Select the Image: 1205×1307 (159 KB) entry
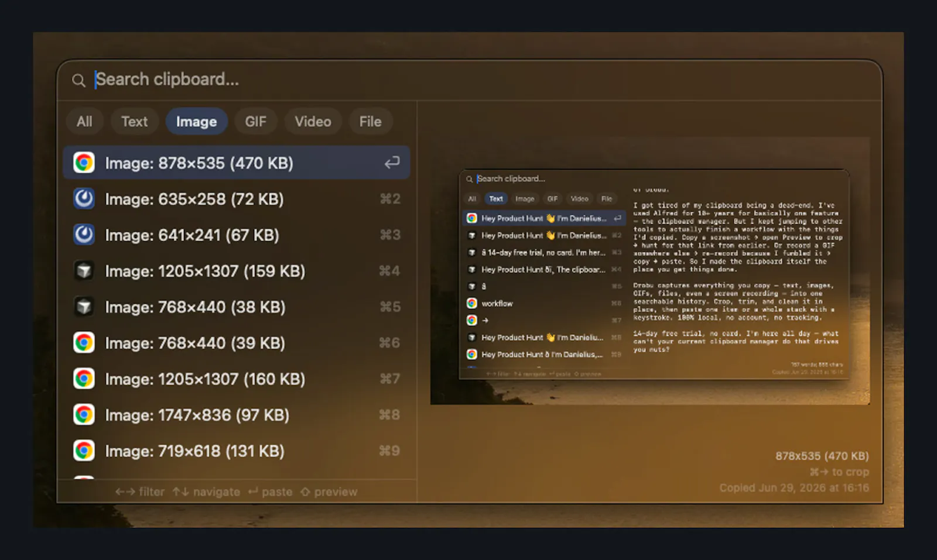The image size is (937, 560). tap(237, 271)
